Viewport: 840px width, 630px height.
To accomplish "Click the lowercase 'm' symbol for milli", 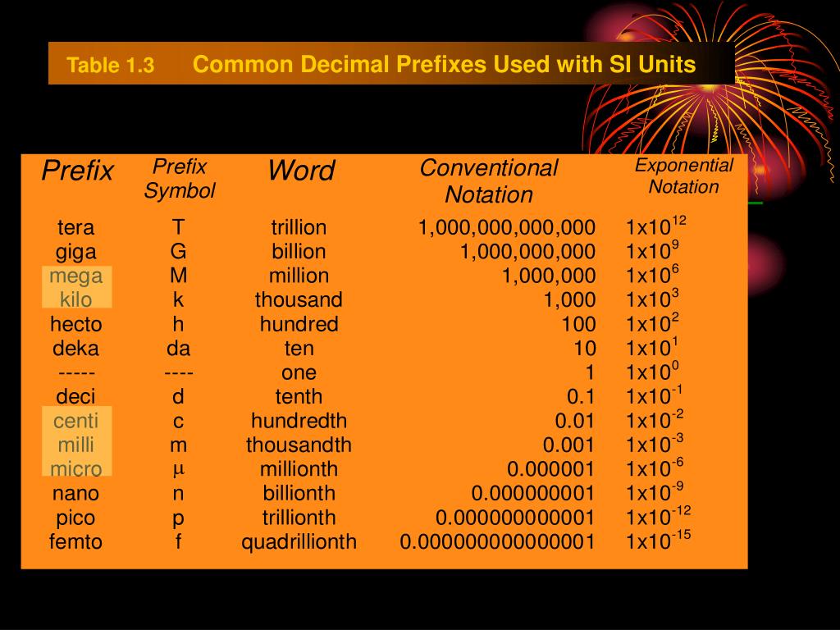I will (178, 445).
